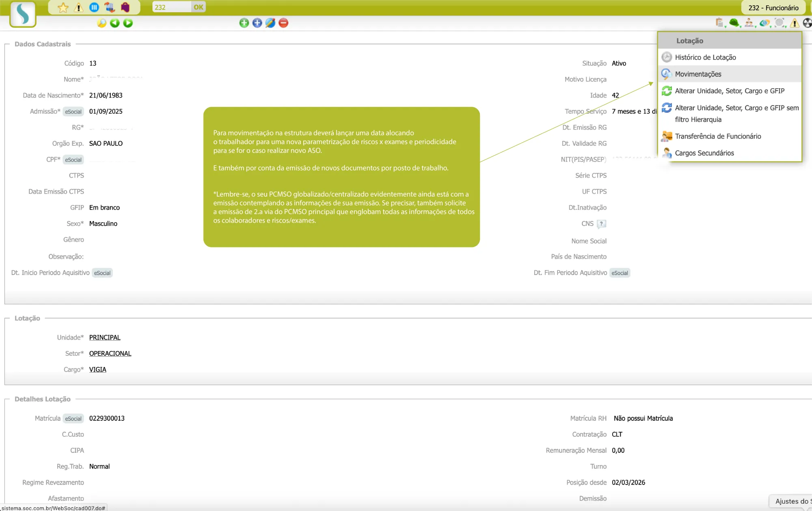This screenshot has height=511, width=812.
Task: Open the green hard hat dropdown
Action: (x=734, y=23)
